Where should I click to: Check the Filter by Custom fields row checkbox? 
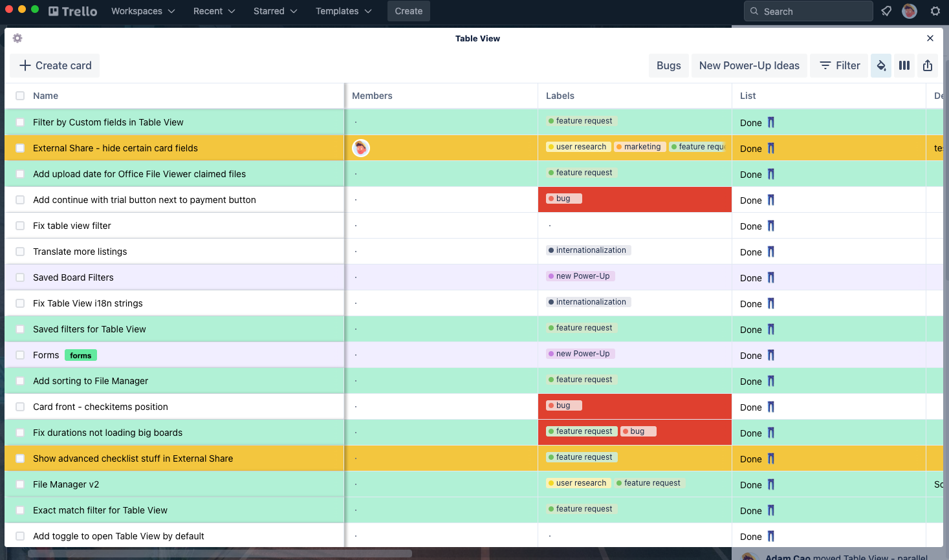point(19,122)
